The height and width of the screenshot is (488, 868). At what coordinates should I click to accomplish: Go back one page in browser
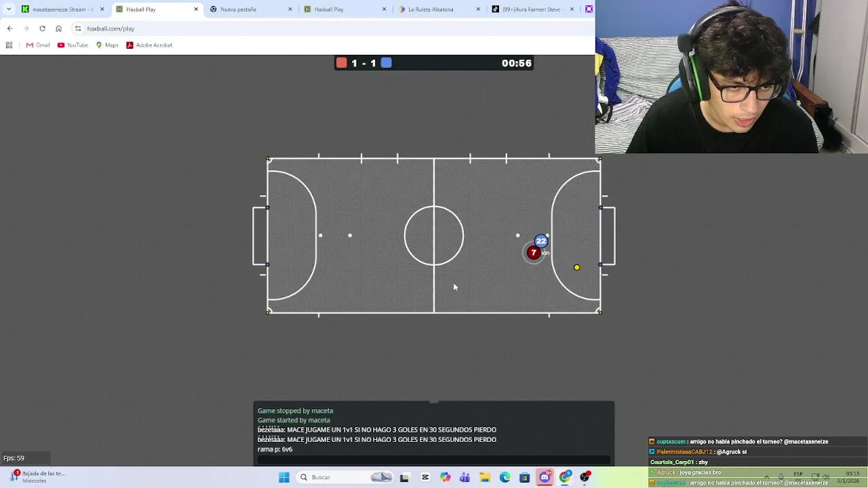[x=9, y=28]
